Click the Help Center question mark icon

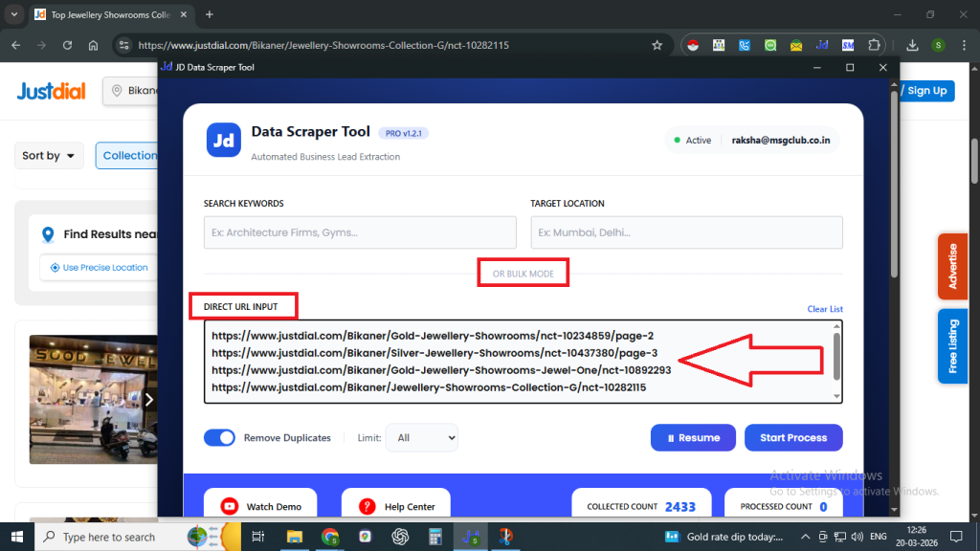click(x=367, y=506)
